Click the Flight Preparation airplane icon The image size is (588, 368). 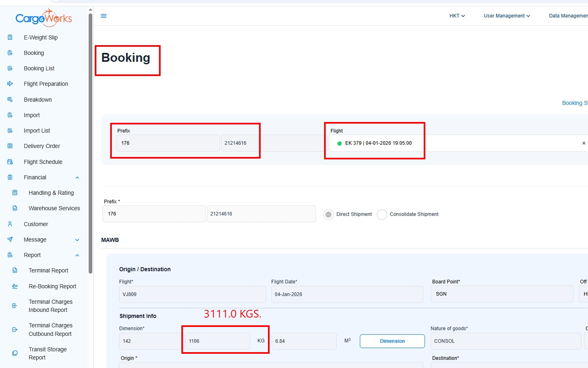10,84
